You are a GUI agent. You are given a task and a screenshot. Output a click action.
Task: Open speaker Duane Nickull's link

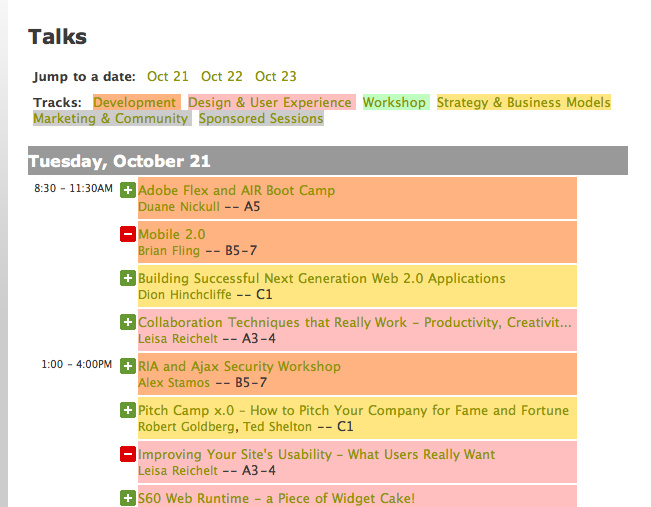click(179, 206)
